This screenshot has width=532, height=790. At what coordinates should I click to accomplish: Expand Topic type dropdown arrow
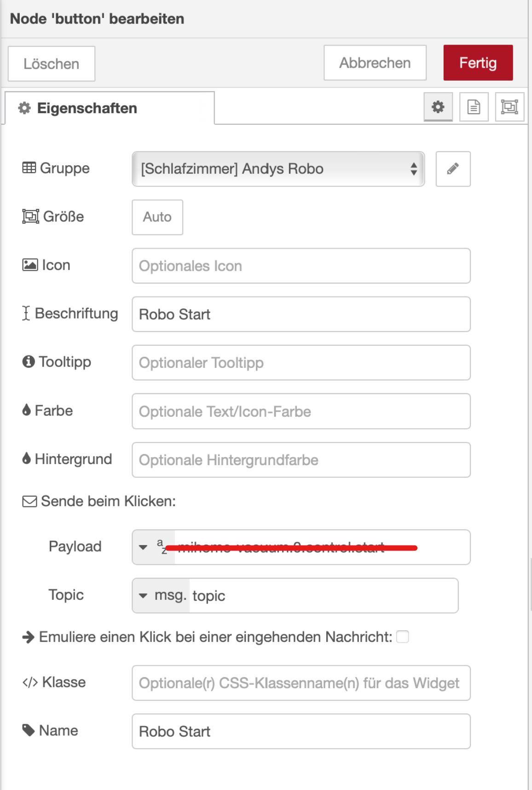pyautogui.click(x=143, y=596)
